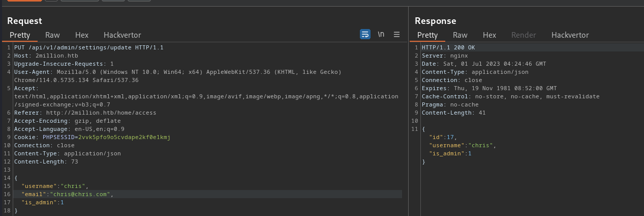Click the Accept-Language: en-US header line
Image resolution: width=644 pixels, height=216 pixels.
pos(69,129)
